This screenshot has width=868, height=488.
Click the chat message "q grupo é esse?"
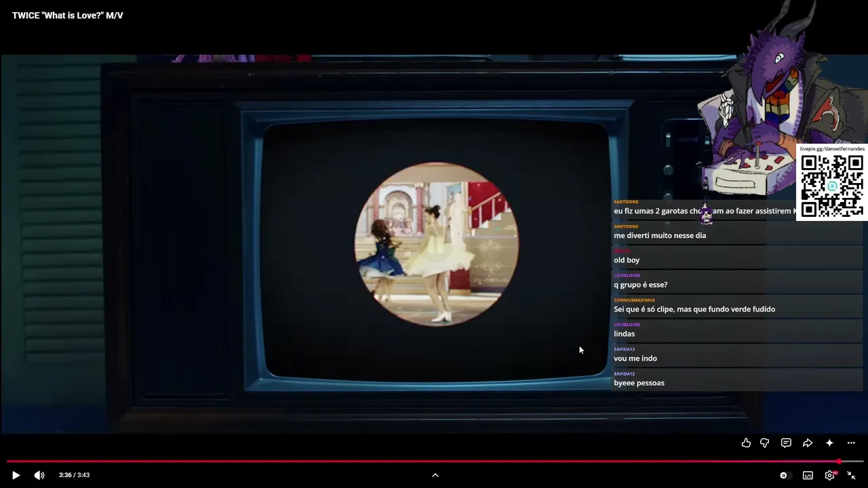tap(641, 285)
